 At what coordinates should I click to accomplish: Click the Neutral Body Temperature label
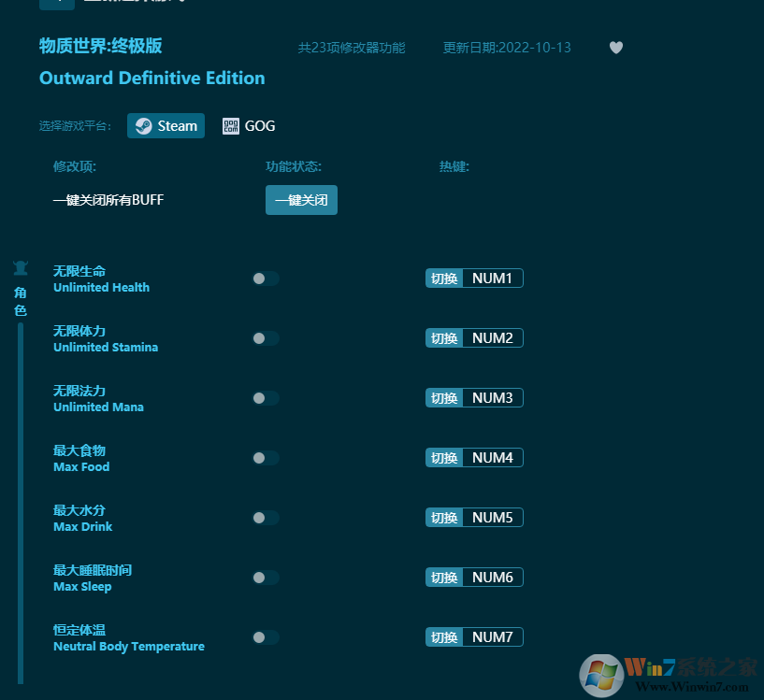(129, 647)
